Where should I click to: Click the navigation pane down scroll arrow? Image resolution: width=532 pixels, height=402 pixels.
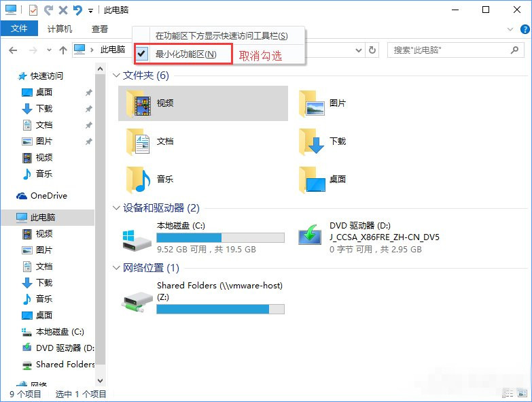click(101, 381)
